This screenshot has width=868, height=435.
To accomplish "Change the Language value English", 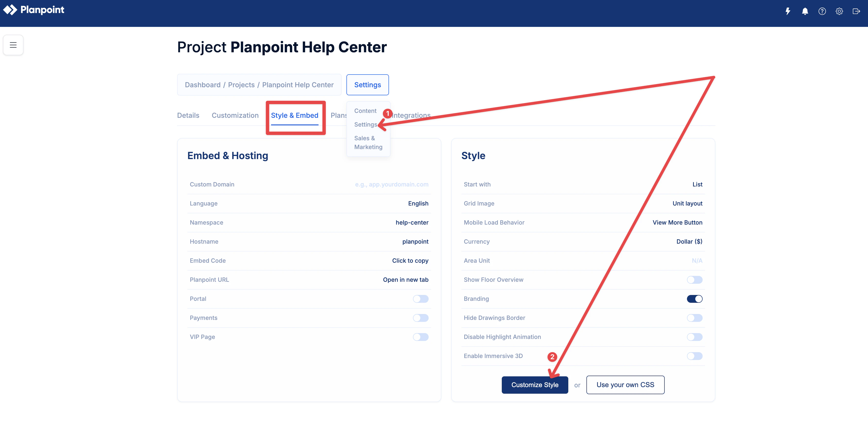I will pos(418,203).
